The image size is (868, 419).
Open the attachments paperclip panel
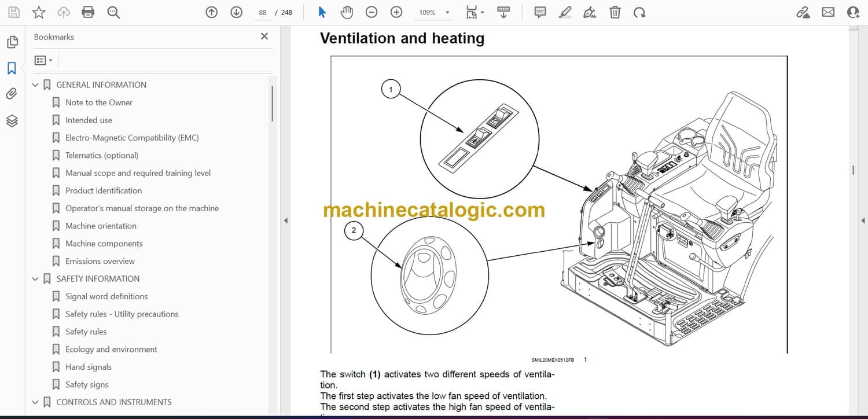(x=12, y=94)
